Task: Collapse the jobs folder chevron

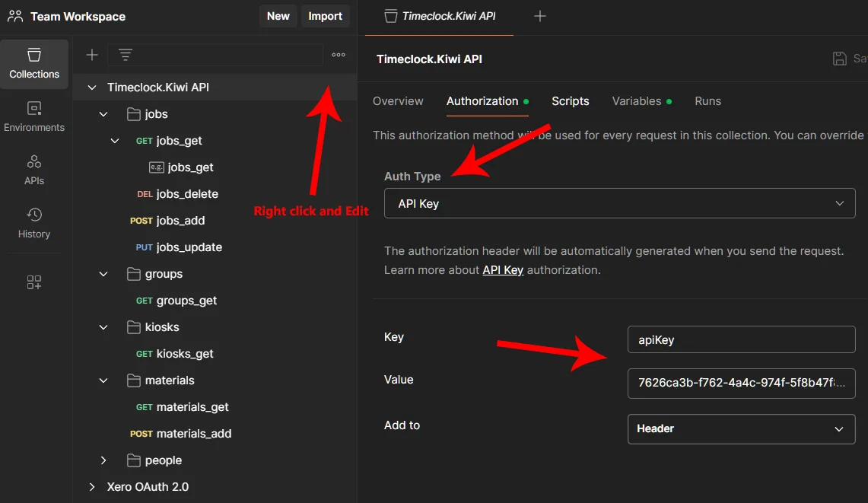Action: click(103, 114)
